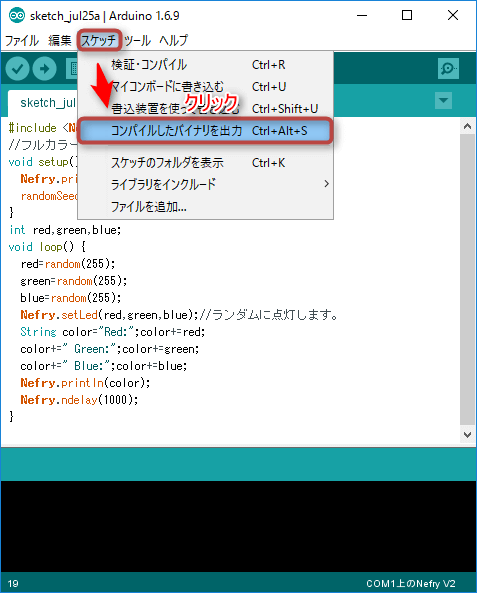Maximize the Arduino window
The image size is (477, 593).
(407, 16)
